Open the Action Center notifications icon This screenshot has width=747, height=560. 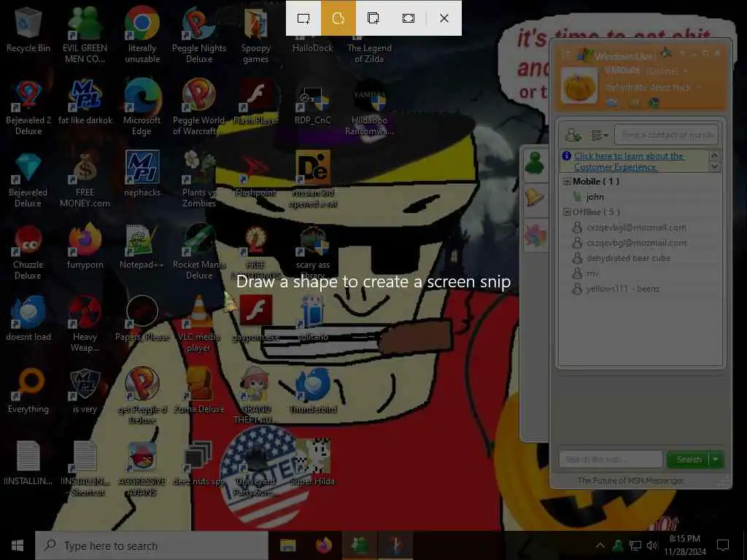723,545
